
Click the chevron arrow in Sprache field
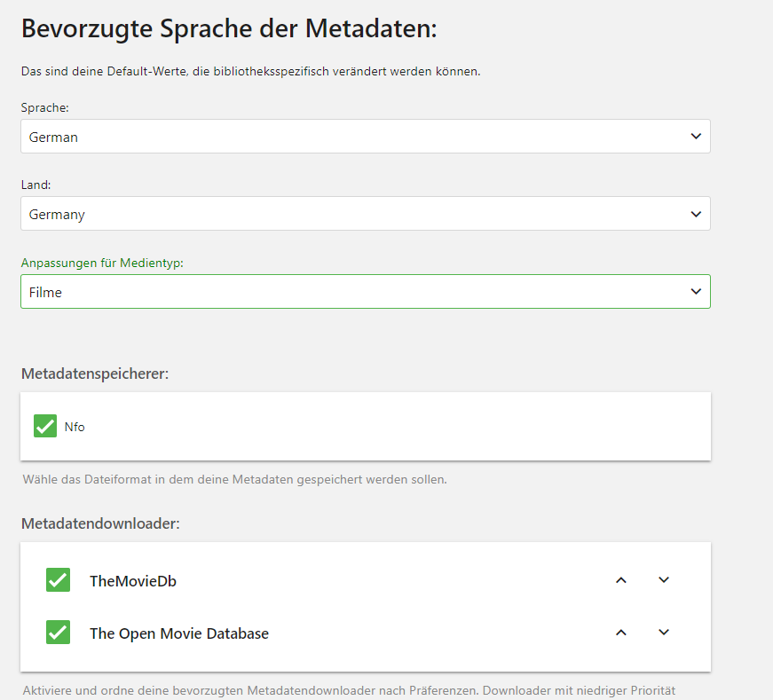[696, 136]
